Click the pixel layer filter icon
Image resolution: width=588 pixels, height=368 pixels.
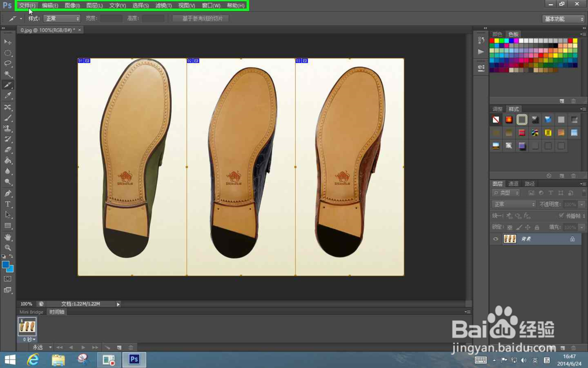tap(531, 193)
